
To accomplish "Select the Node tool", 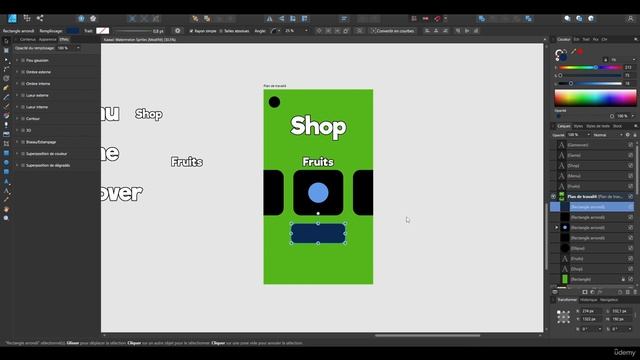I will 6,60.
